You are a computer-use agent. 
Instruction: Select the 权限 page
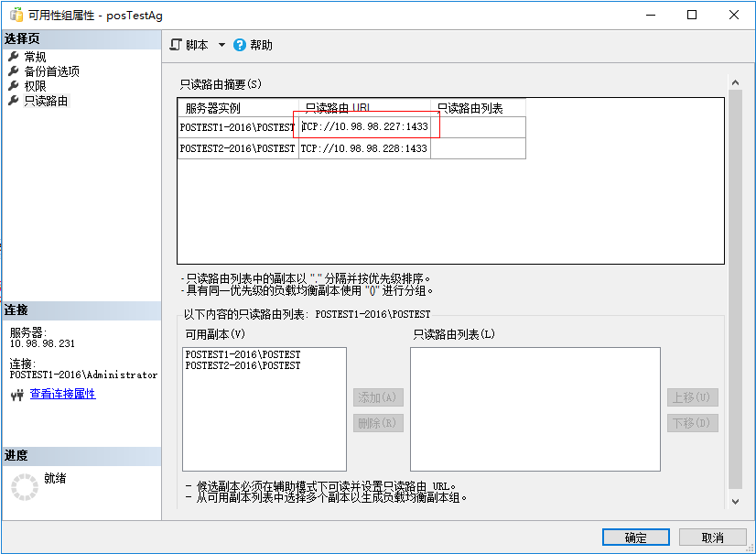coord(35,86)
